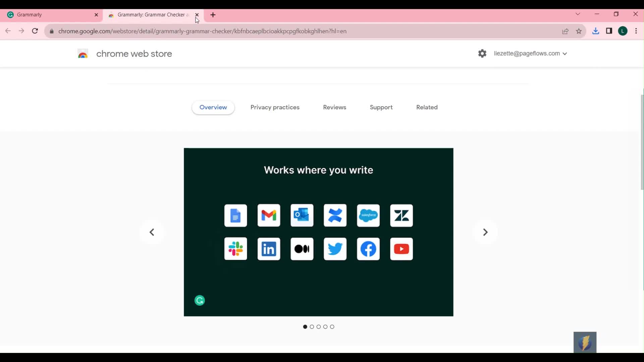This screenshot has height=362, width=644.
Task: Click the page vertical scrollbar
Action: (642, 142)
